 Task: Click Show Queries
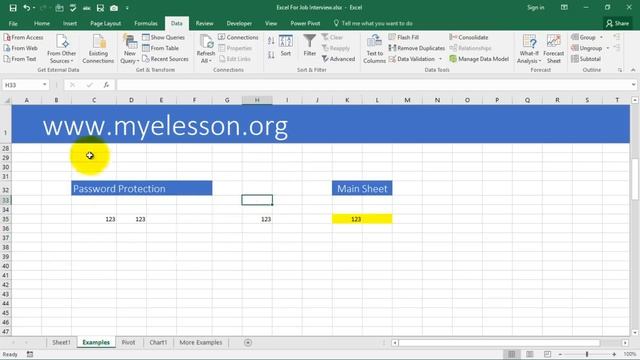tap(163, 37)
